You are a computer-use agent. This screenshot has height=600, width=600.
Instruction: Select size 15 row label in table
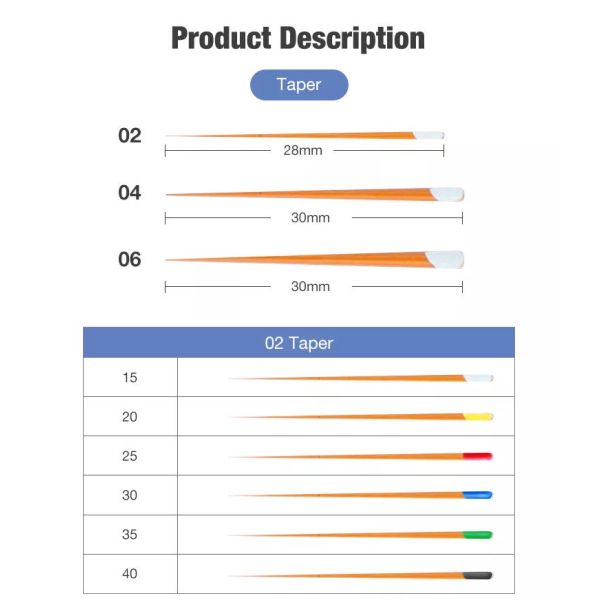pyautogui.click(x=130, y=378)
